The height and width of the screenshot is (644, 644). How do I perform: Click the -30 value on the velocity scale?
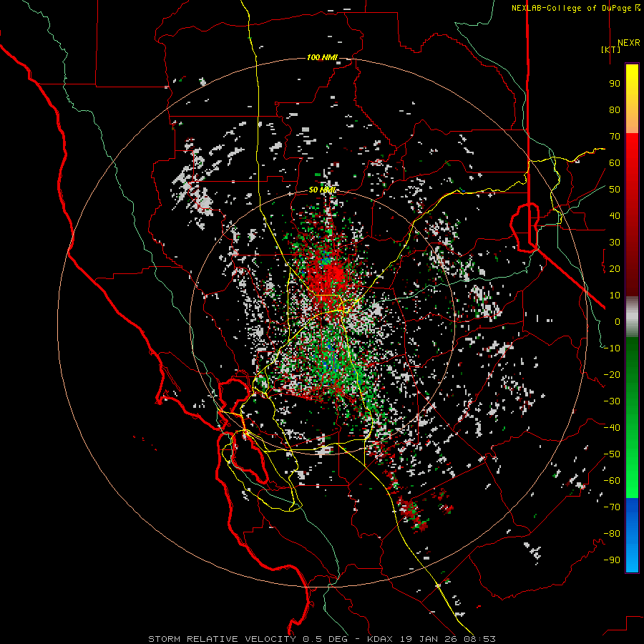612,401
